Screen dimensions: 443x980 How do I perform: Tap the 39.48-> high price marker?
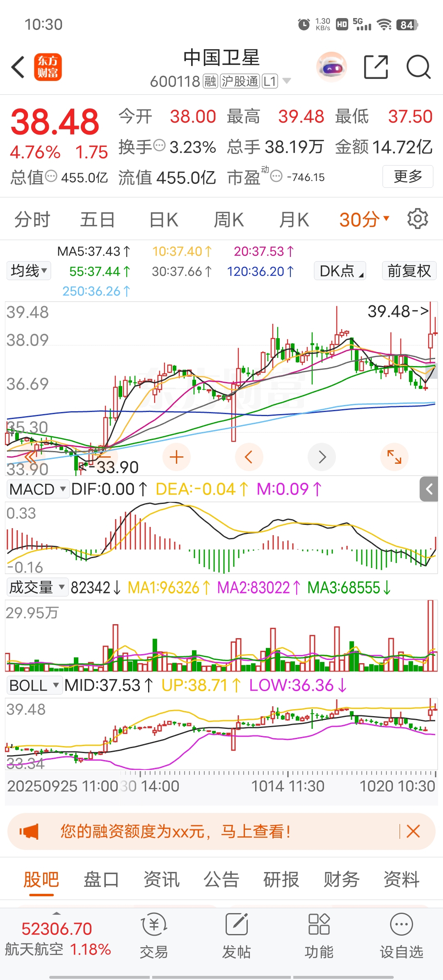398,311
